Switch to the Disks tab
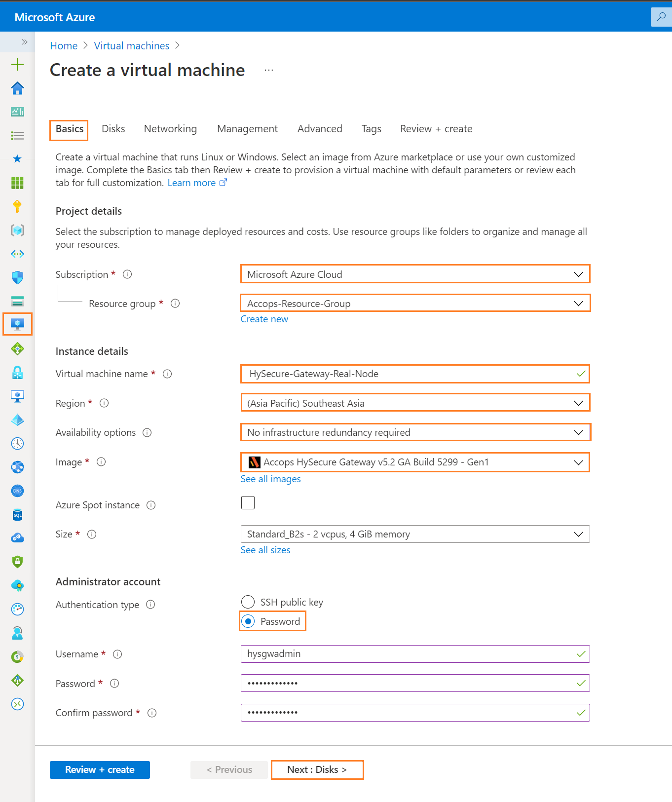The width and height of the screenshot is (672, 802). pos(113,129)
